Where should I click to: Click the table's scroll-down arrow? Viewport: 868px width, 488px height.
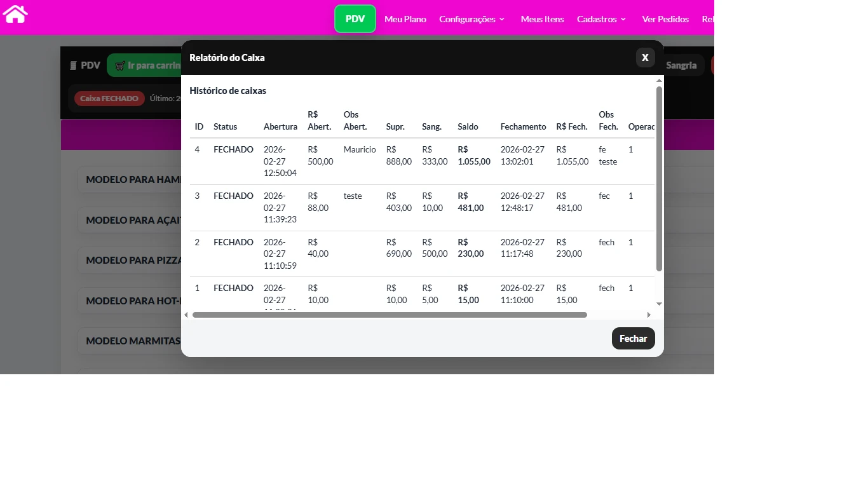pos(659,304)
